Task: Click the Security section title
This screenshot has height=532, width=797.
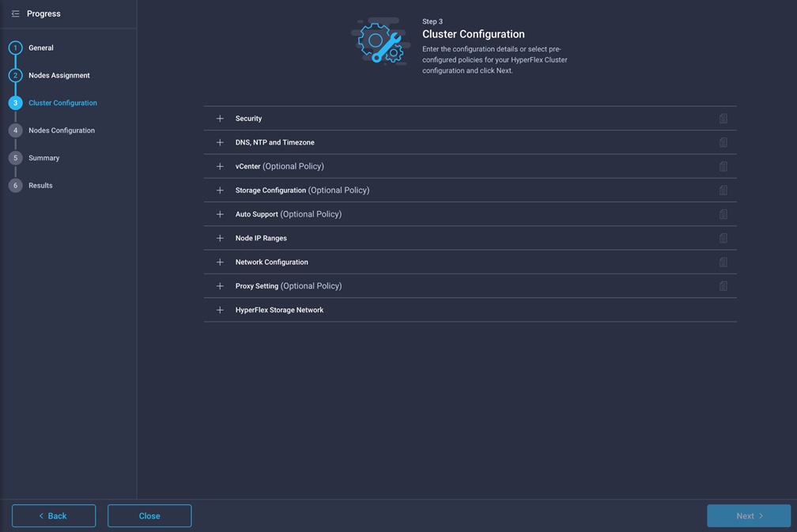Action: 248,119
